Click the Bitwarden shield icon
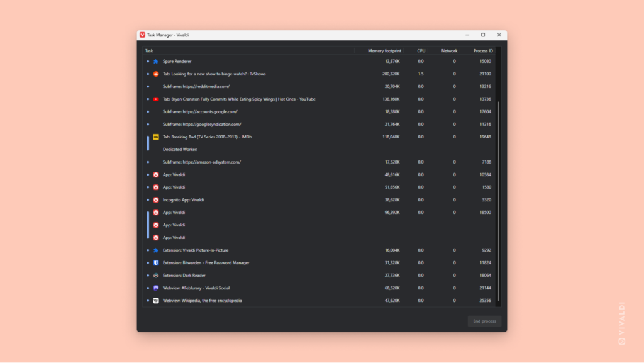 click(x=156, y=263)
